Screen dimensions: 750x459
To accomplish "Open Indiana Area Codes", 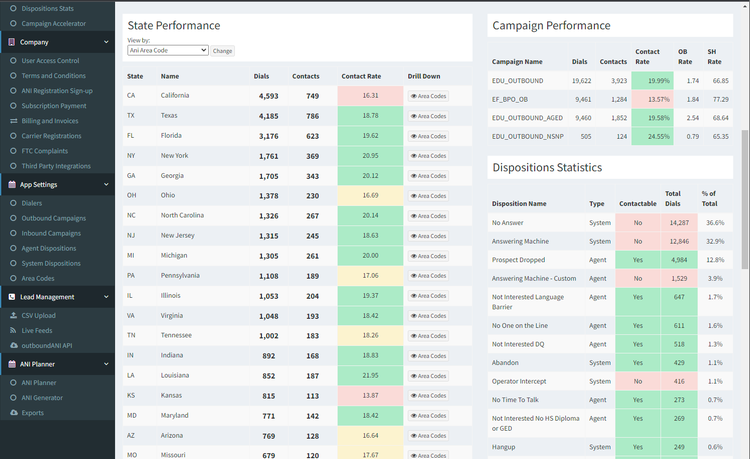I will click(x=429, y=356).
